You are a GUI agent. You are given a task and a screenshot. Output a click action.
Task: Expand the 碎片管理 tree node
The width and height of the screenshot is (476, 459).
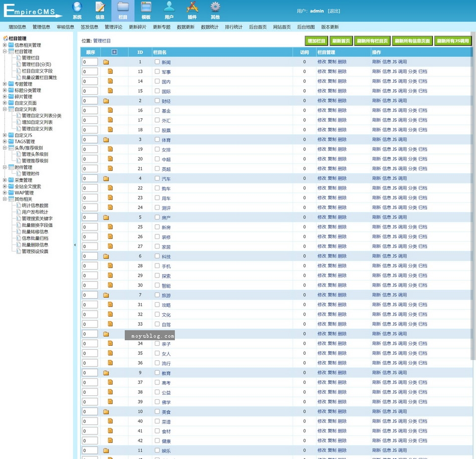[5, 97]
